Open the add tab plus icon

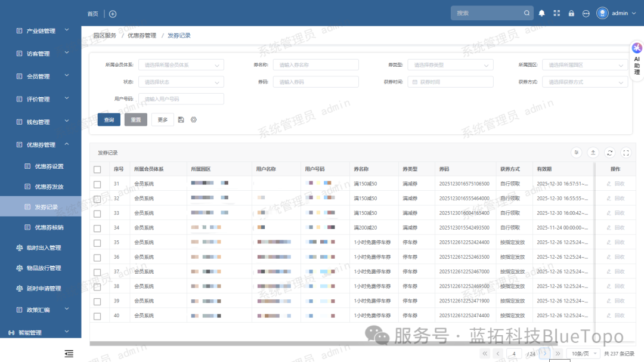tap(113, 14)
